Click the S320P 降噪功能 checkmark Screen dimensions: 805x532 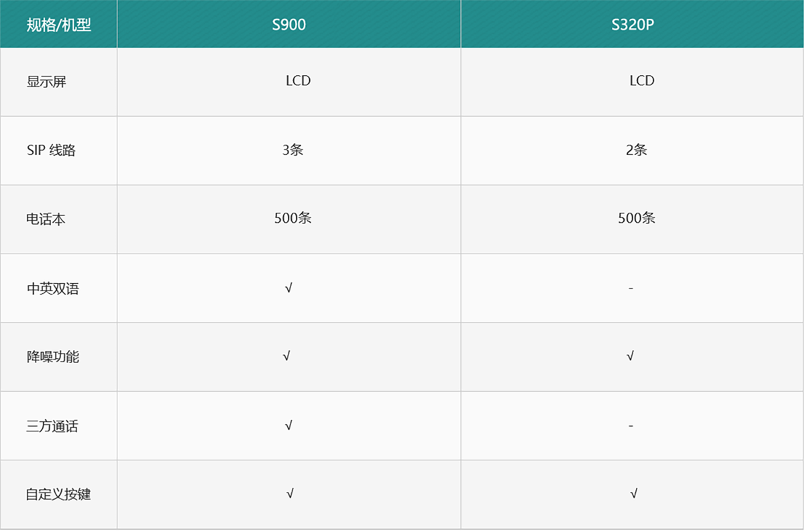tap(630, 356)
